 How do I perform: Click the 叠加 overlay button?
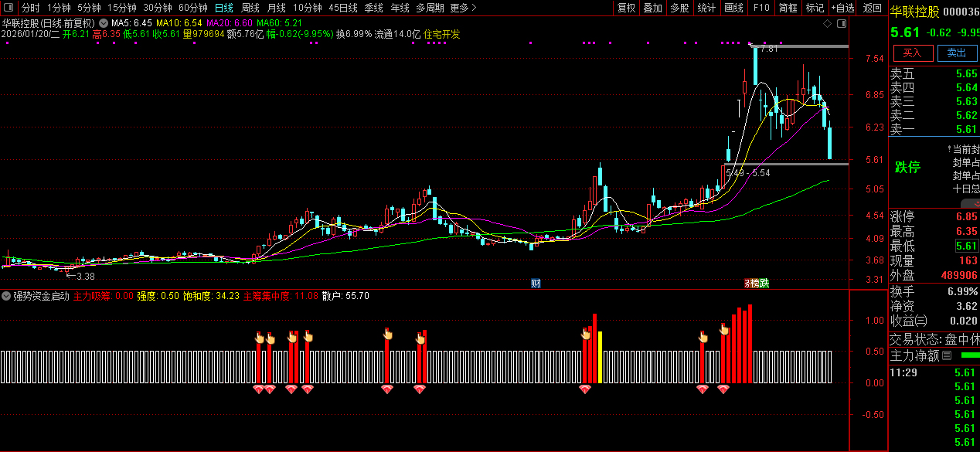pyautogui.click(x=652, y=8)
